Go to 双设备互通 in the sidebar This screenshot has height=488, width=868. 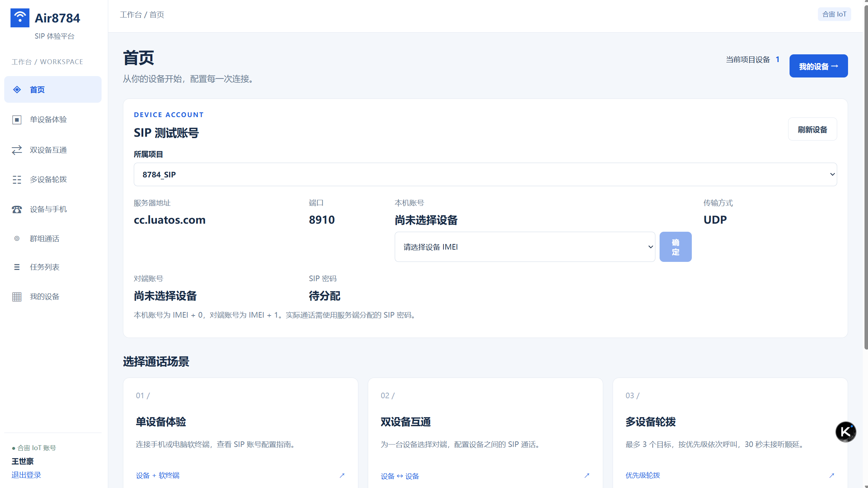click(x=53, y=150)
